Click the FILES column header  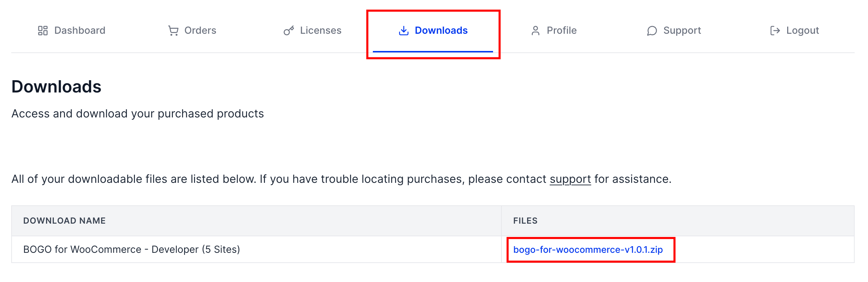click(525, 221)
